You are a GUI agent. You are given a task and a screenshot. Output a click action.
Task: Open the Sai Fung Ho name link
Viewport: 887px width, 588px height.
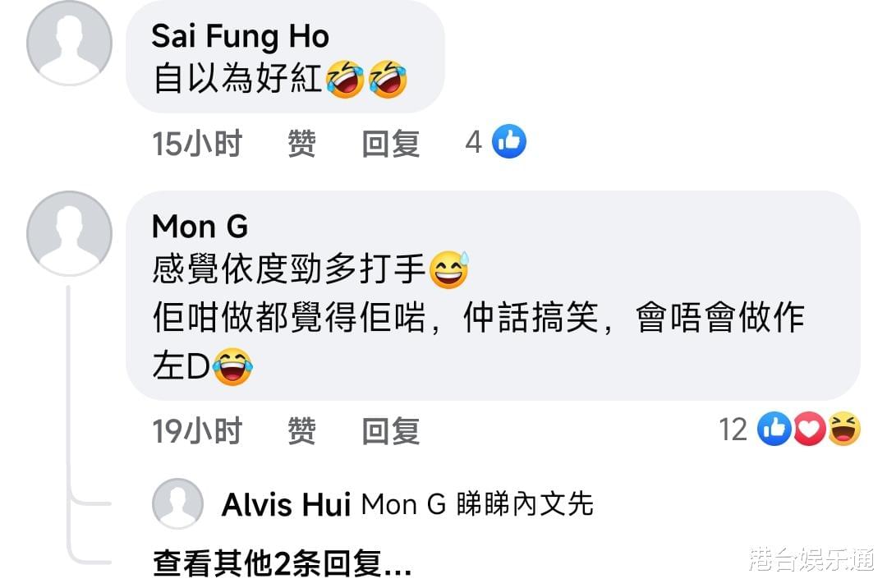point(241,36)
